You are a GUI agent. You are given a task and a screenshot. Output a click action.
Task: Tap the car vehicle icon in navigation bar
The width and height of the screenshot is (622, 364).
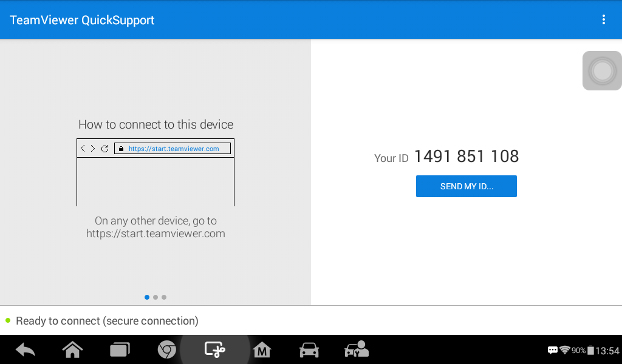pyautogui.click(x=309, y=350)
